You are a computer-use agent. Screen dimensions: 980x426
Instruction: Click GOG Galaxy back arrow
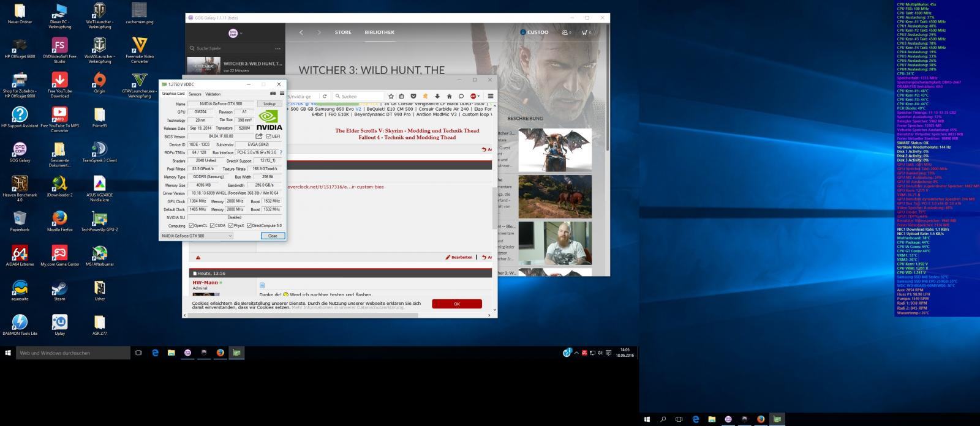click(x=301, y=32)
